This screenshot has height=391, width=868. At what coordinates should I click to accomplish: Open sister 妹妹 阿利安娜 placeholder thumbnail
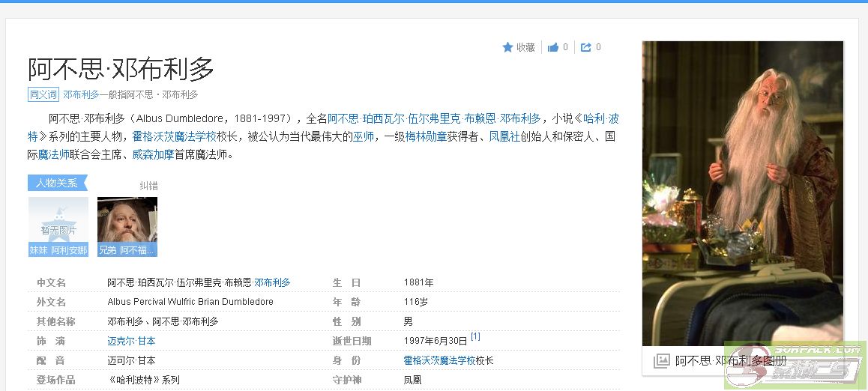click(58, 227)
